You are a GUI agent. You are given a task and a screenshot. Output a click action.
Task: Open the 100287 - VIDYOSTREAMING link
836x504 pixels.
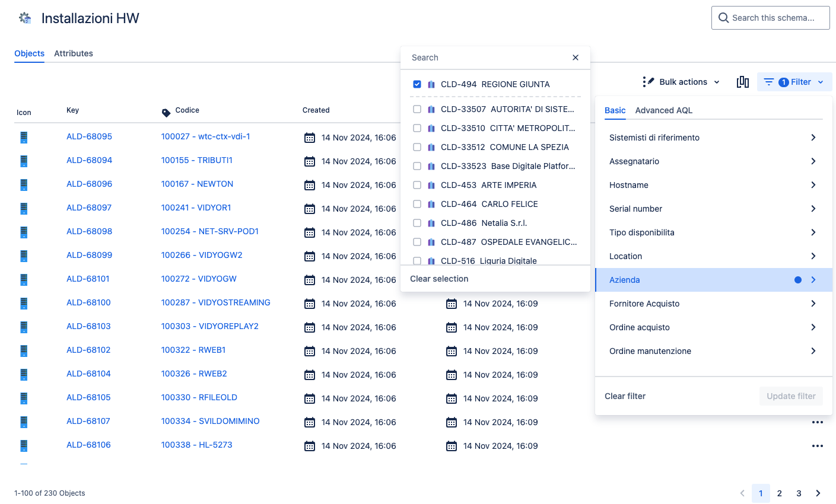click(216, 302)
